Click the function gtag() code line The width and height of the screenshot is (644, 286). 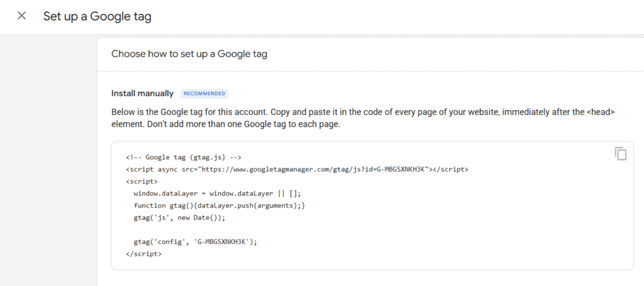tap(219, 206)
